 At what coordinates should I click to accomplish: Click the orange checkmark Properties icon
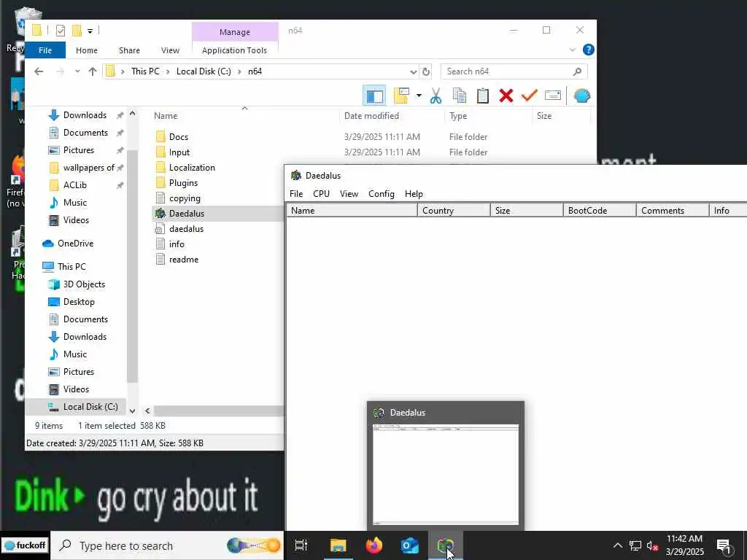(x=530, y=96)
